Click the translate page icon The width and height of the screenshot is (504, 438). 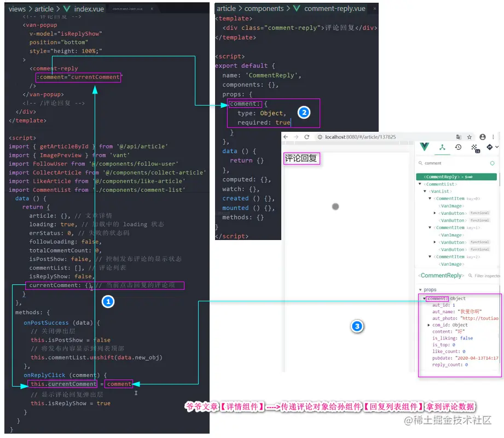[x=459, y=137]
